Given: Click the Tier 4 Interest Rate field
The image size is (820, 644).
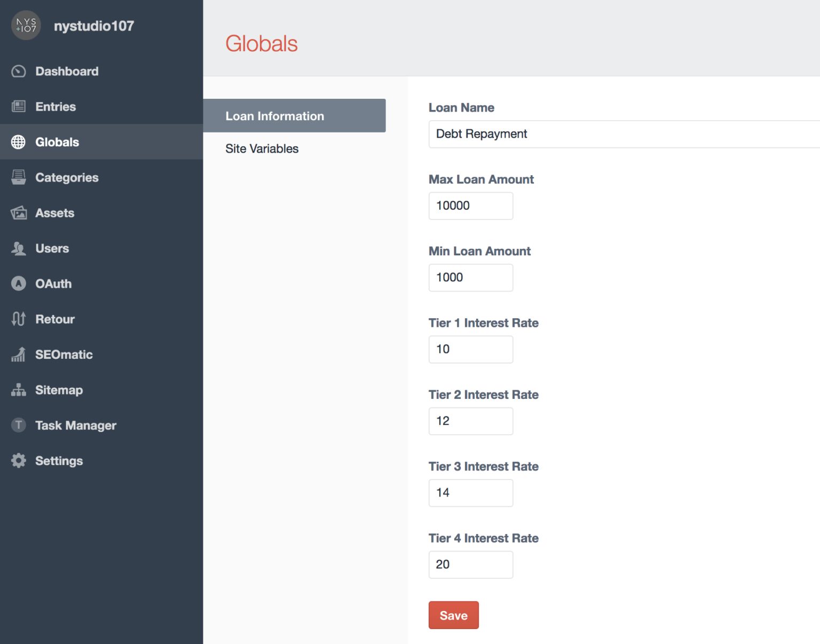Looking at the screenshot, I should point(470,564).
